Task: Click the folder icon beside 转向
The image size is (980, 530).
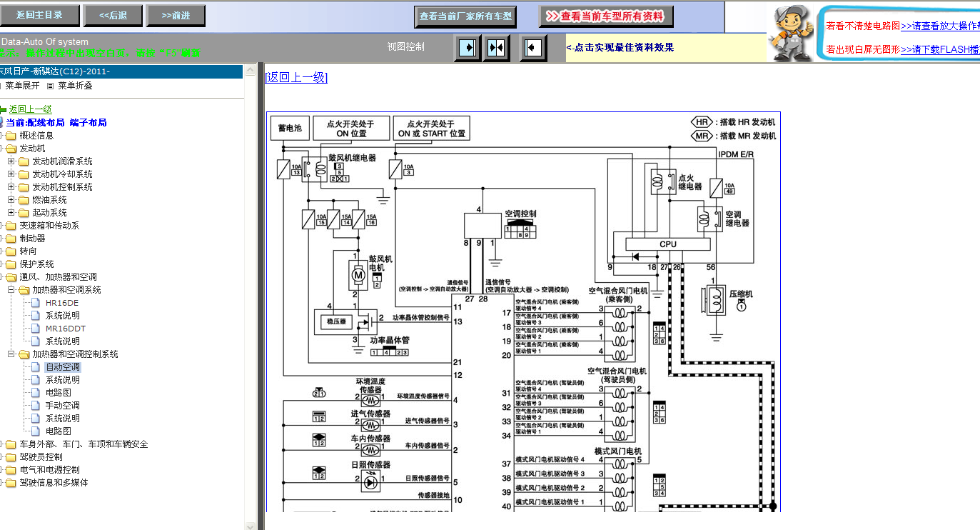Action: coord(11,251)
